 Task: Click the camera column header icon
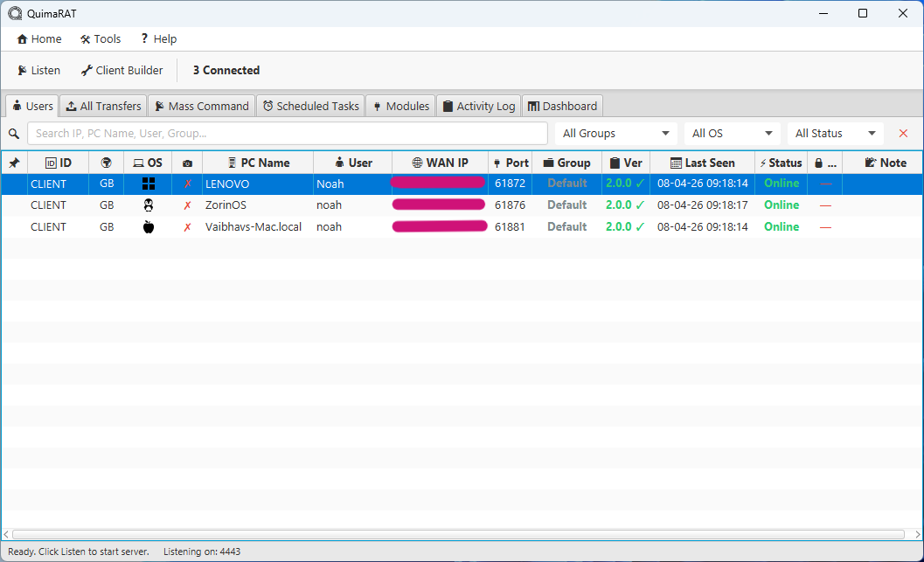point(187,163)
